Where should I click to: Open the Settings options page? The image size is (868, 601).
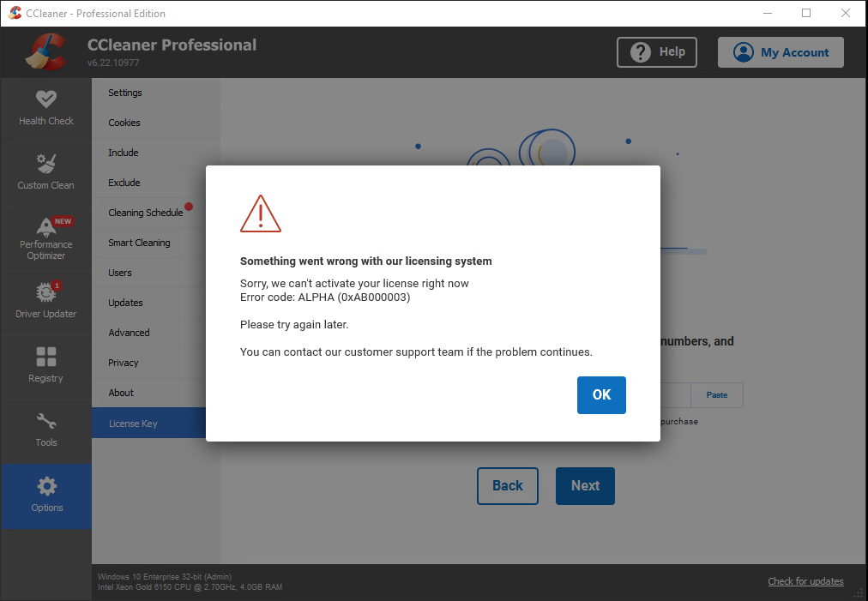tap(125, 93)
